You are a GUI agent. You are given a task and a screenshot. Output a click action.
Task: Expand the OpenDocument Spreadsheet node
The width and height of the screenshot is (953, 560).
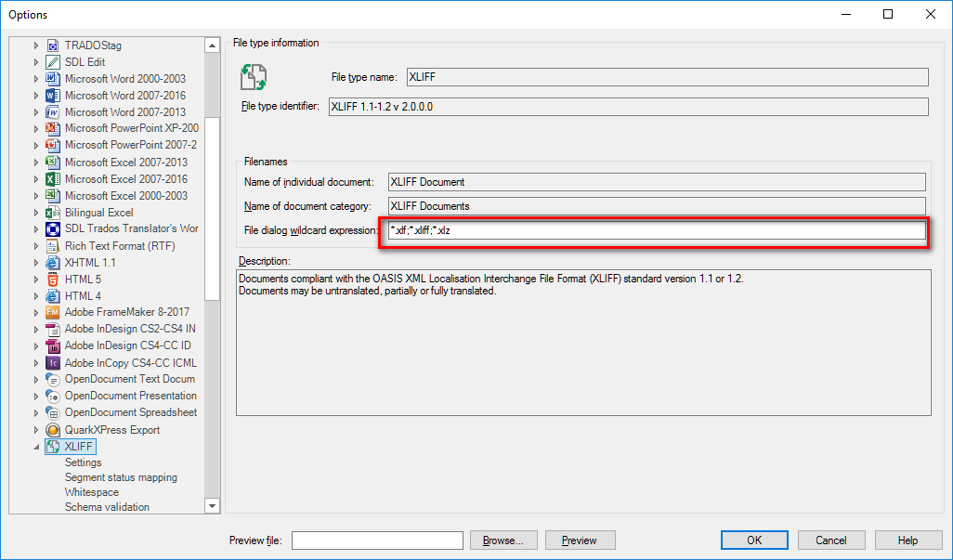pos(36,412)
